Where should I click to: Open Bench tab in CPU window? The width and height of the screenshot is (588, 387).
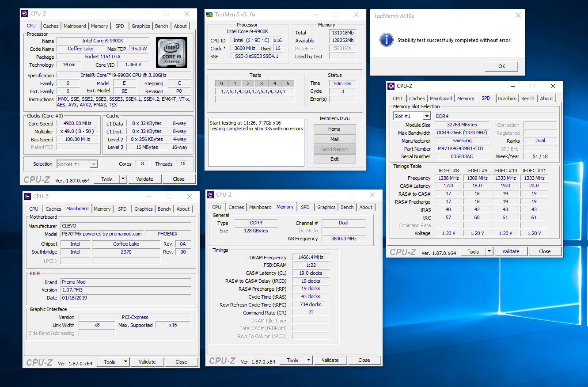(x=162, y=26)
